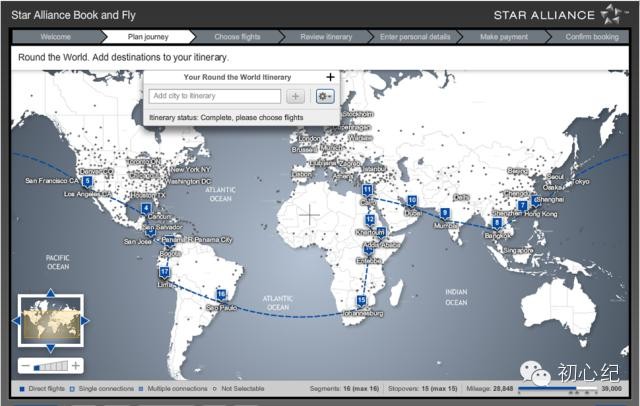Switch to Review itinerary step
This screenshot has height=406, width=640.
(x=326, y=36)
